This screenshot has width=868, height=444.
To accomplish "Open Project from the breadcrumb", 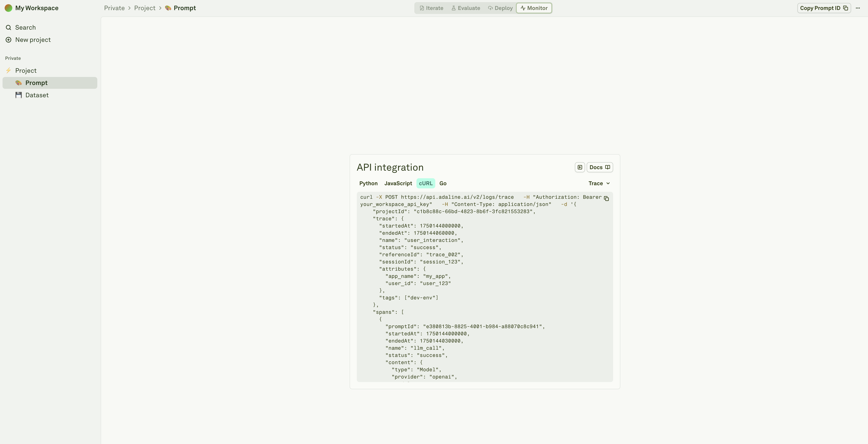I will [x=144, y=8].
